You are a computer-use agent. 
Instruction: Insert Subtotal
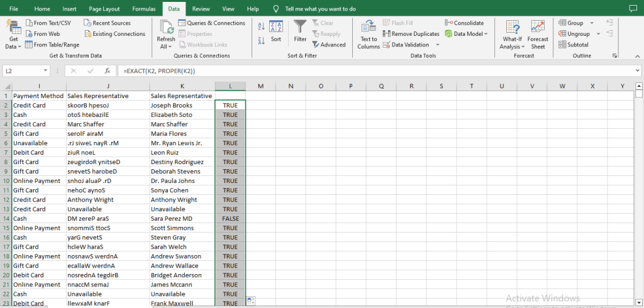[574, 45]
